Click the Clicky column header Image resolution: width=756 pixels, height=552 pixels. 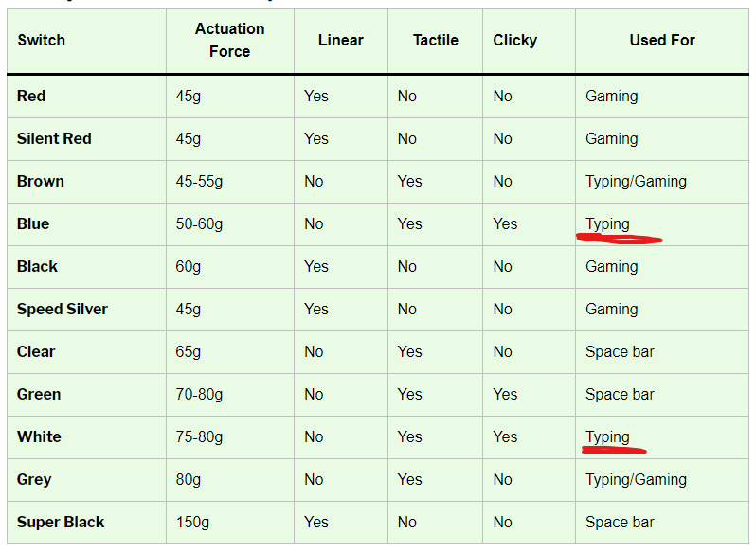pyautogui.click(x=514, y=40)
